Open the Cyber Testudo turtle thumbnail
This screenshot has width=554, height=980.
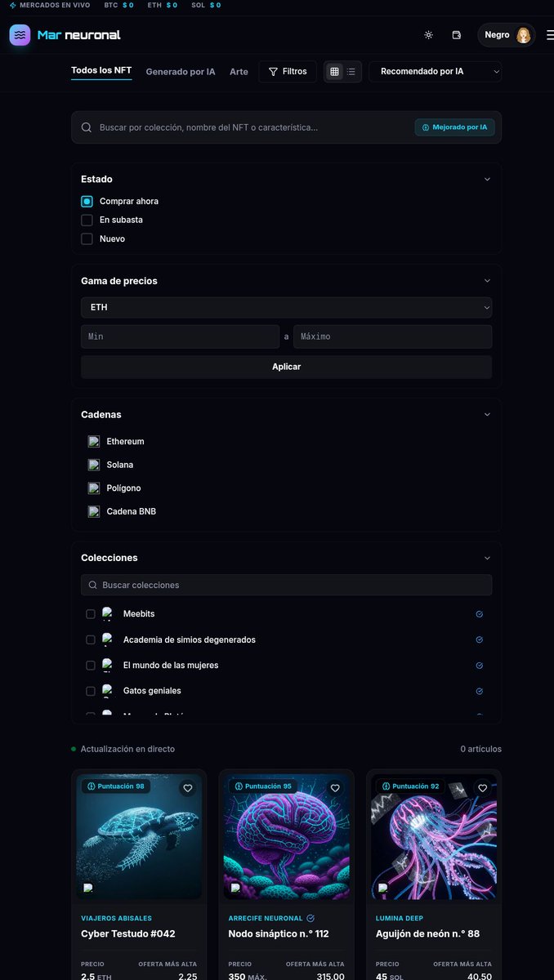click(139, 837)
